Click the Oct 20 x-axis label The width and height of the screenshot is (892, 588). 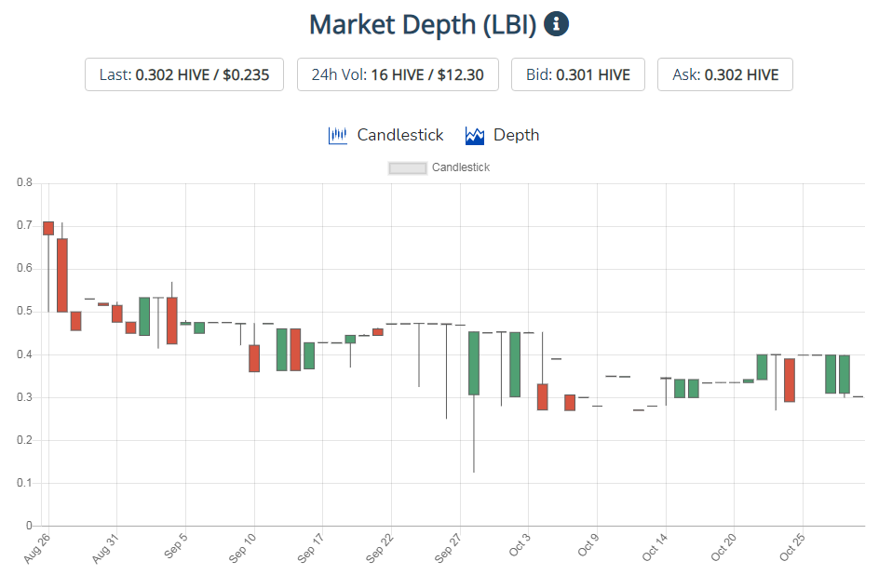coord(723,548)
